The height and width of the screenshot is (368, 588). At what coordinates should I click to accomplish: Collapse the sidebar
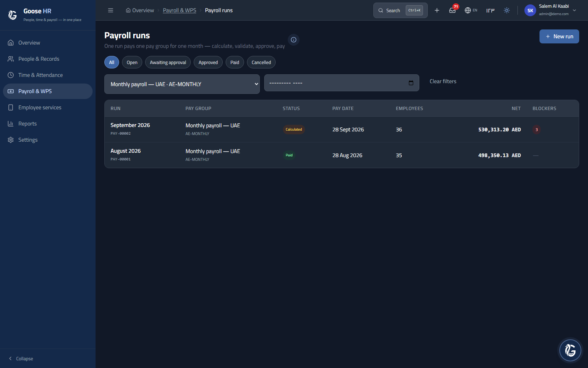coord(21,358)
